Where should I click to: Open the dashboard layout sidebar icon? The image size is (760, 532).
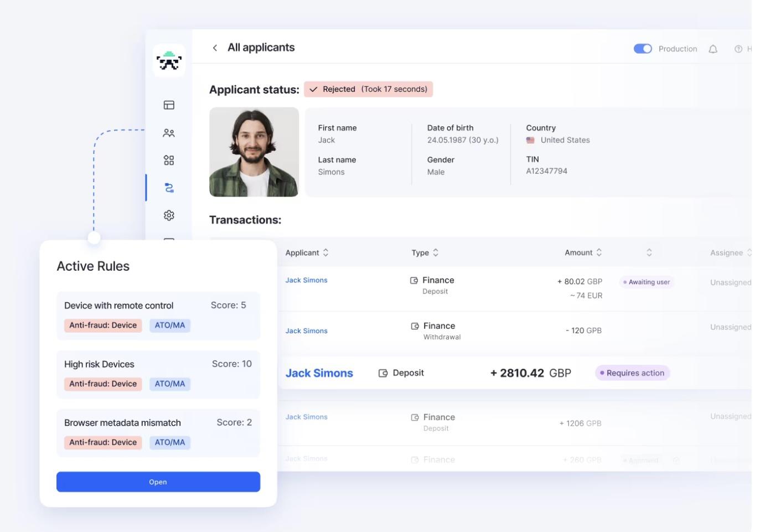click(169, 105)
